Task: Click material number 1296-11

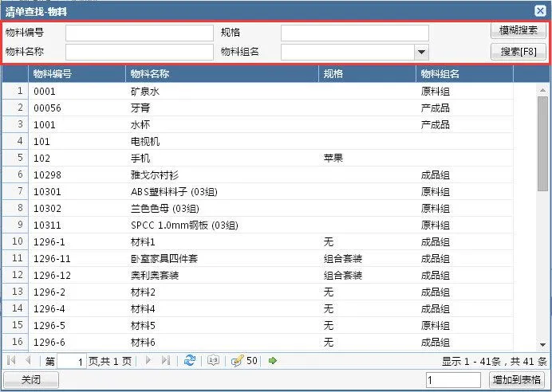Action: click(52, 259)
